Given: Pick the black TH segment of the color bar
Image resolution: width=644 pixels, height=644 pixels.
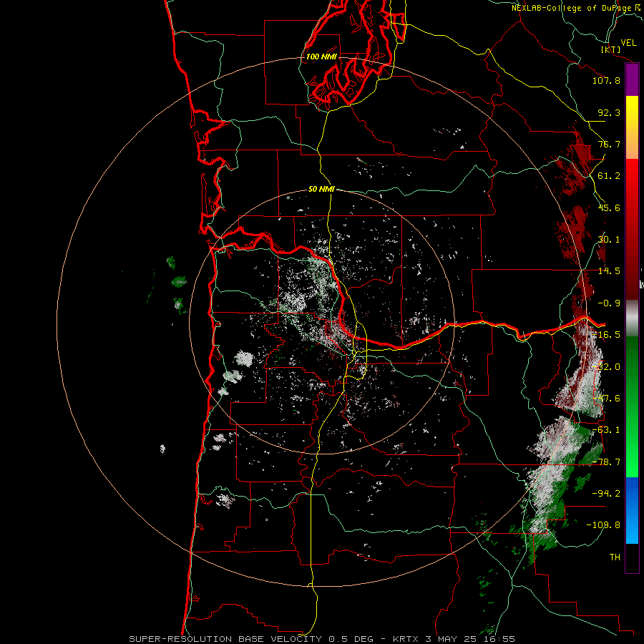Looking at the screenshot, I should coord(632,557).
